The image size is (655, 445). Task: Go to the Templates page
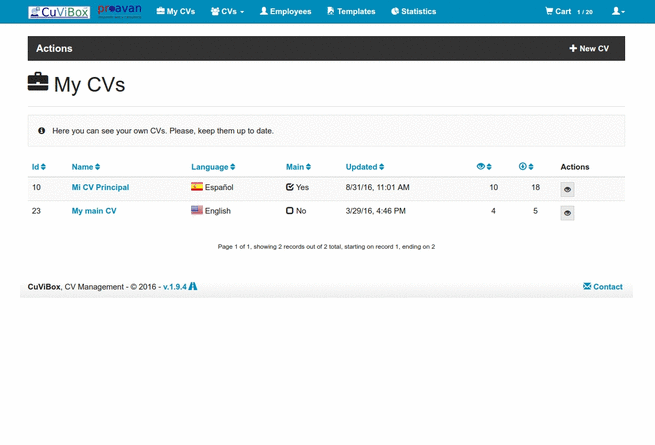(x=351, y=12)
